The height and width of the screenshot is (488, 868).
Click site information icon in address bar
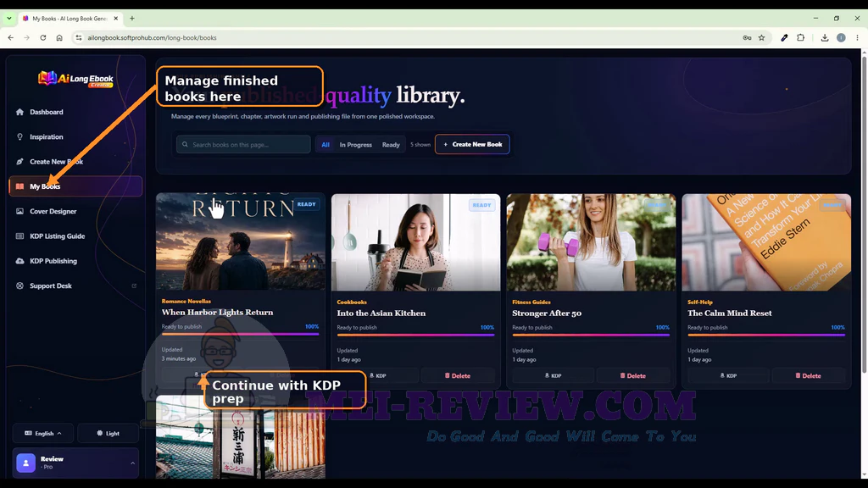click(79, 37)
